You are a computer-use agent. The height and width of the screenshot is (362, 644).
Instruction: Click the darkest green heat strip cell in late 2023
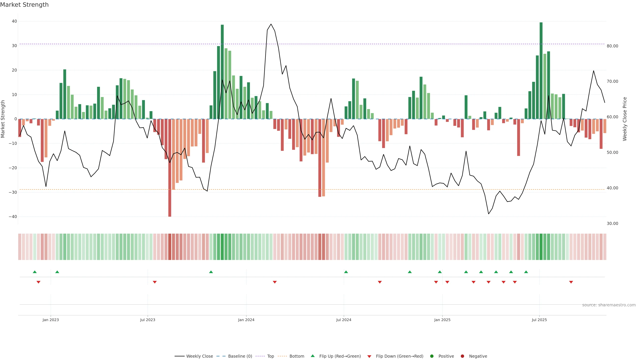[x=222, y=247]
